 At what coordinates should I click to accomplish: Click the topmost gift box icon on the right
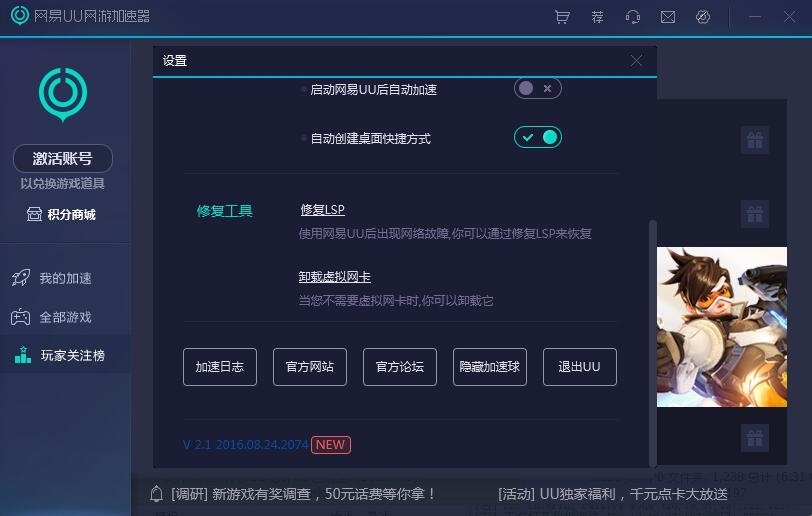[x=755, y=140]
